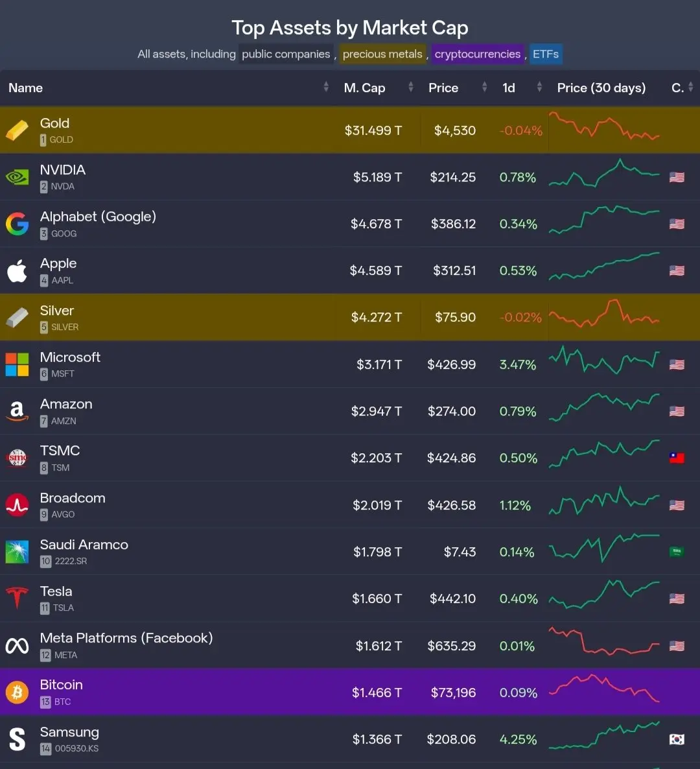Click Microsoft 1d change 3.47%
This screenshot has height=769, width=700.
[x=518, y=364]
